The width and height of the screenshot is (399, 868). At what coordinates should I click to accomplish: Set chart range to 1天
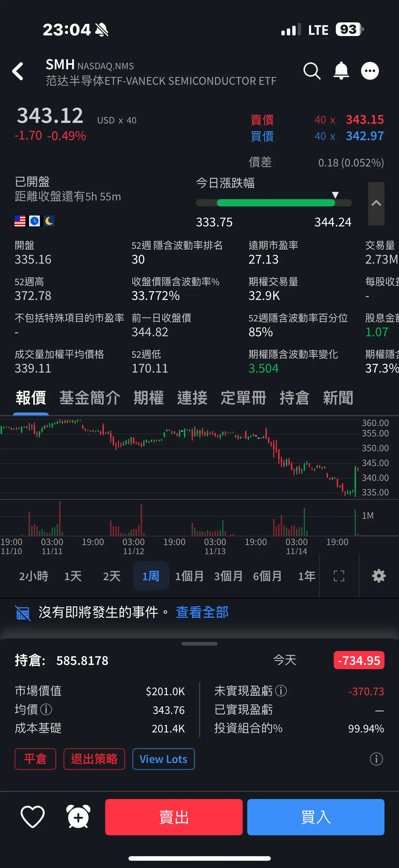tap(73, 576)
